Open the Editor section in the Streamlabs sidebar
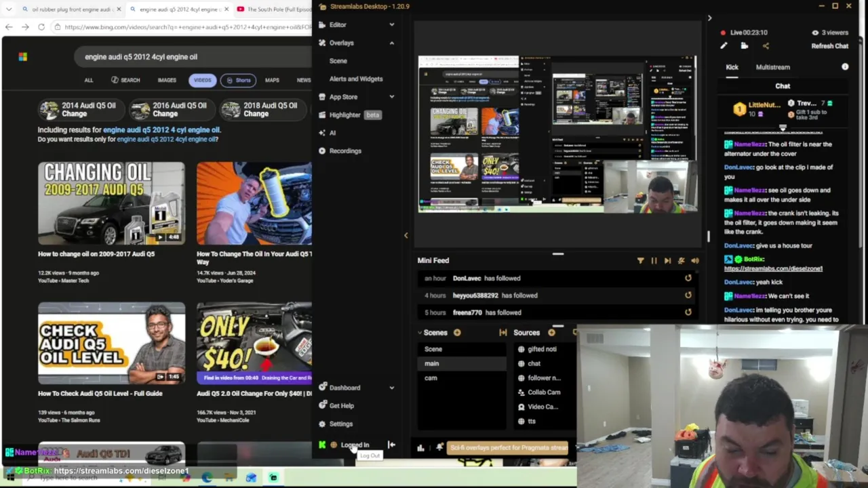868x488 pixels. pyautogui.click(x=338, y=24)
